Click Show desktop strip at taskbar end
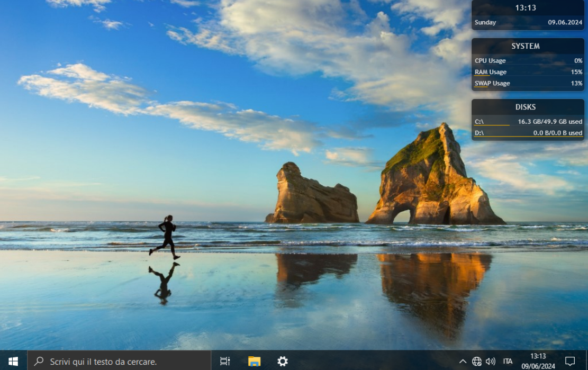 click(586, 360)
